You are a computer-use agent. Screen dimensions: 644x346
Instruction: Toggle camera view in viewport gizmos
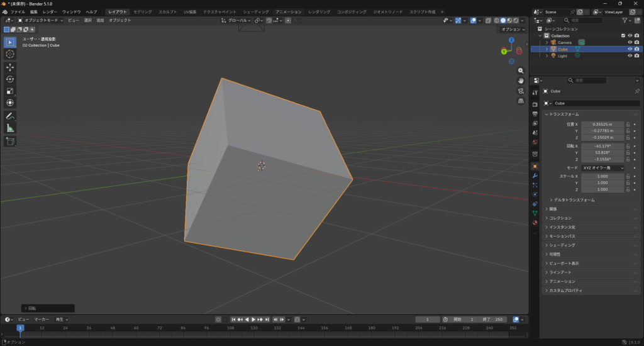[x=521, y=91]
